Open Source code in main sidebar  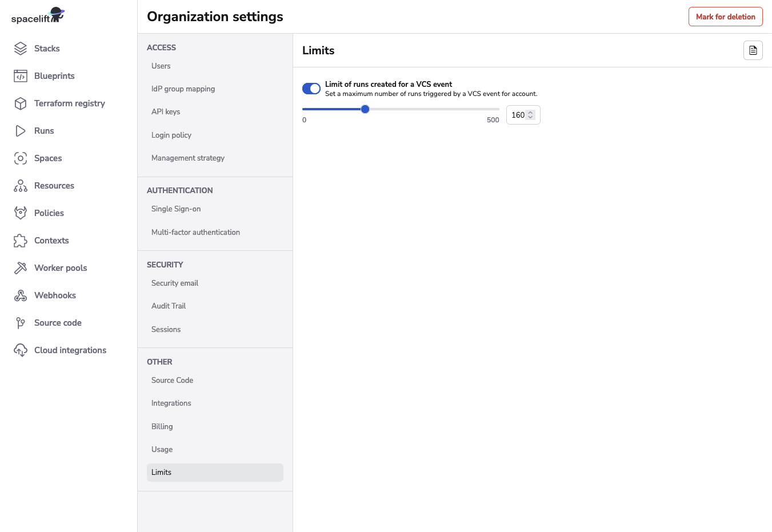point(58,323)
